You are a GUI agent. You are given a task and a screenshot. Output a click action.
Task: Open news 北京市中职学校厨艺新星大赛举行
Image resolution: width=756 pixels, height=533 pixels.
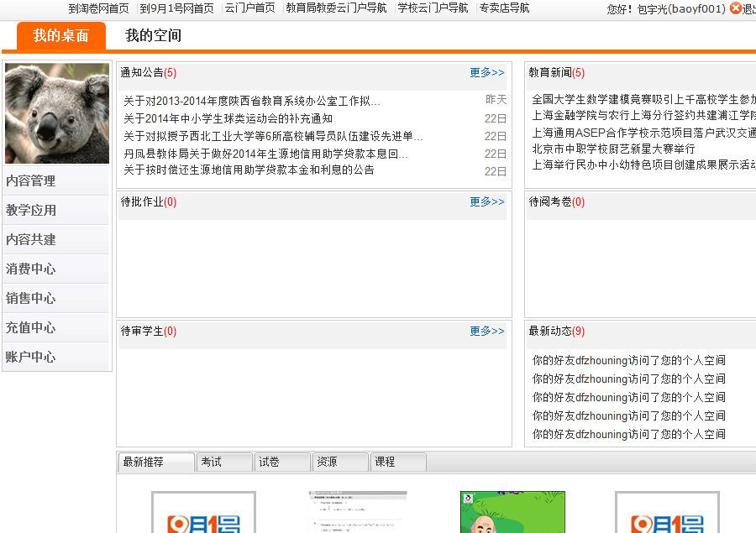pyautogui.click(x=613, y=149)
